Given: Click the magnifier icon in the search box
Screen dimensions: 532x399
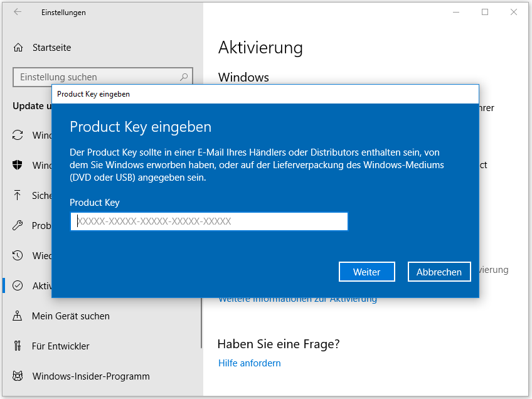Looking at the screenshot, I should 184,77.
